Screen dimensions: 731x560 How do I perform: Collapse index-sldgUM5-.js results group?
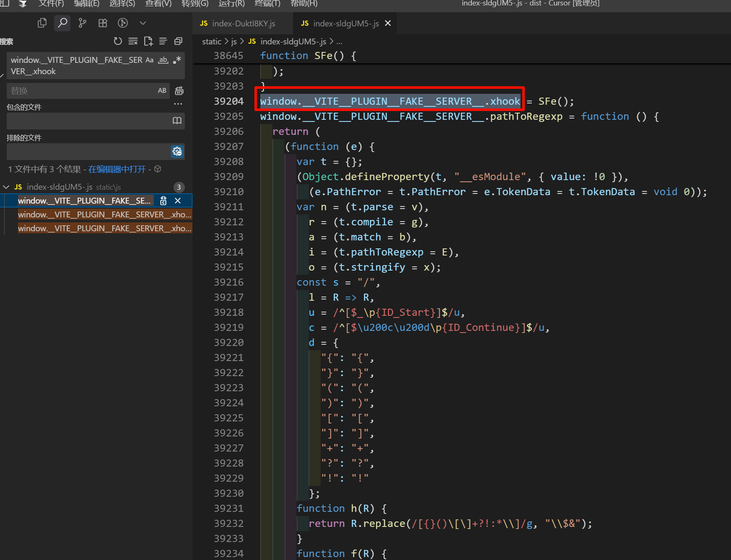[6, 187]
